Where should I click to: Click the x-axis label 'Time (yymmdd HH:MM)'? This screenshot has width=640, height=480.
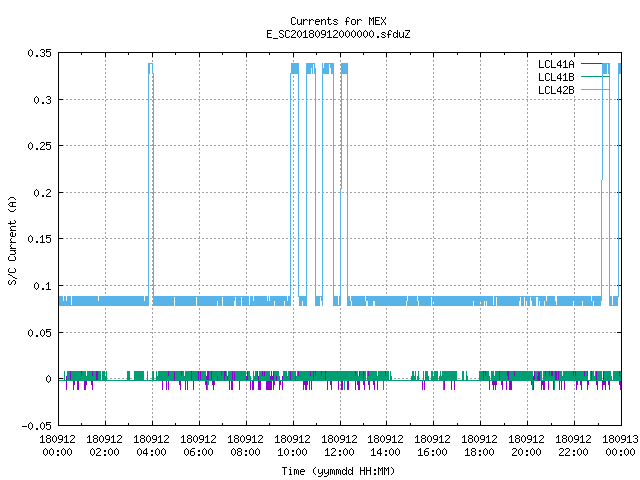click(x=338, y=471)
